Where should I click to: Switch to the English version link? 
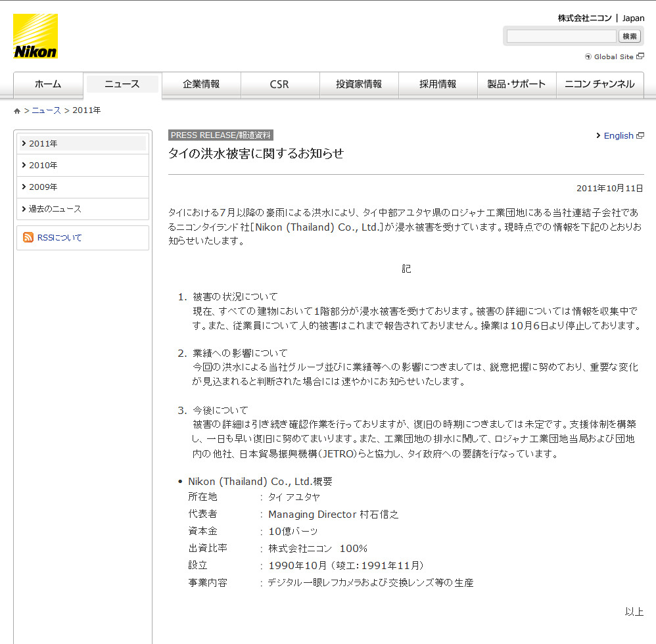click(x=619, y=135)
